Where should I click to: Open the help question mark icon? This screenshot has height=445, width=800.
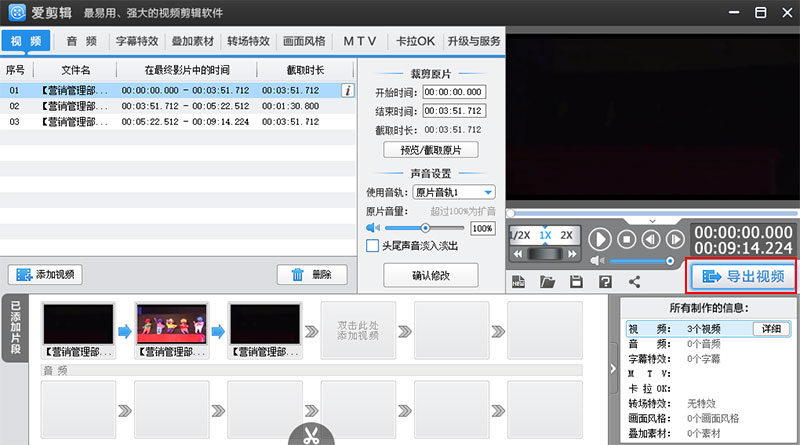[x=605, y=282]
